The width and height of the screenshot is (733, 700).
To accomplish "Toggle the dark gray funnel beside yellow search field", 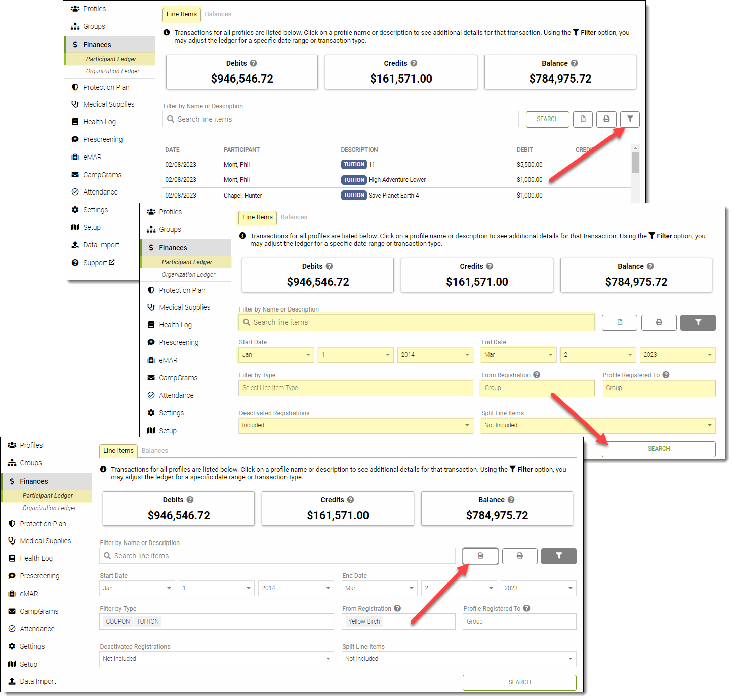I will (x=698, y=322).
